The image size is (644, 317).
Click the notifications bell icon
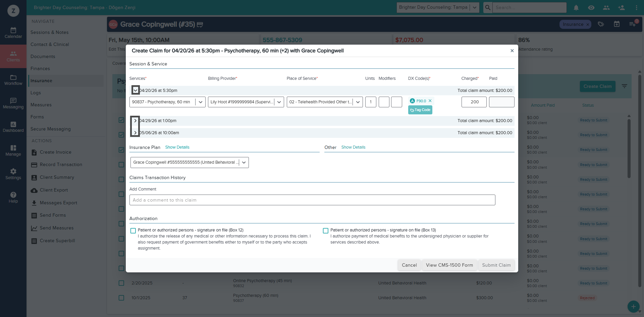click(x=576, y=7)
